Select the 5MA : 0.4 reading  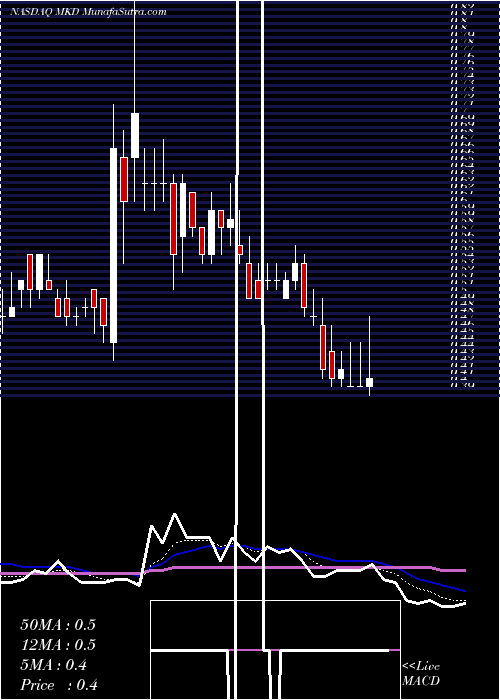(x=54, y=665)
